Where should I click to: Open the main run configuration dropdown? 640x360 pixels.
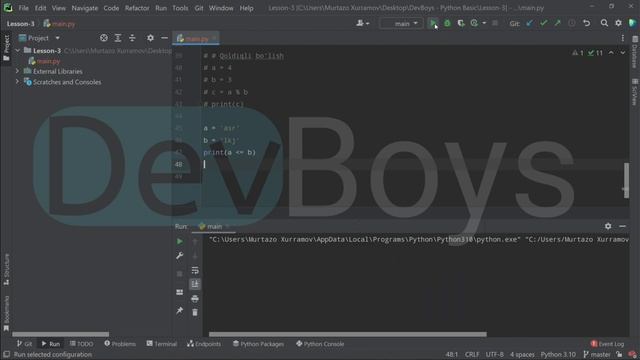(401, 23)
